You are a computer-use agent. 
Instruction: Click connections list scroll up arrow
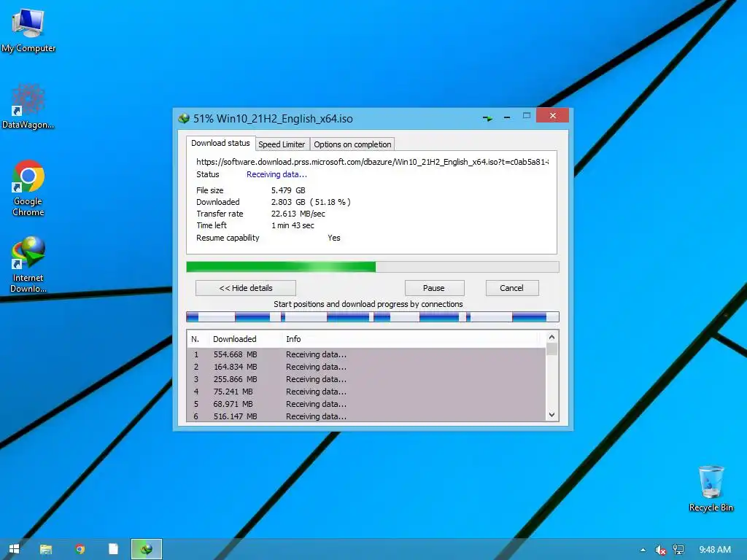(551, 337)
